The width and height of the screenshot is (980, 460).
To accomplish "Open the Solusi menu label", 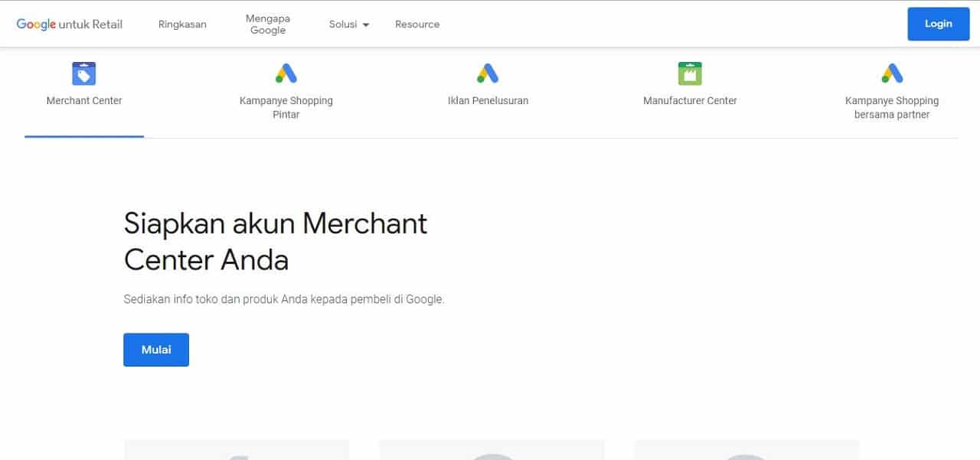I will [343, 24].
